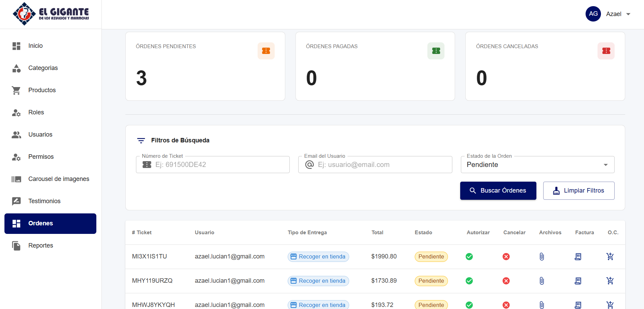Viewport: 644px width, 309px height.
Task: Click Limpiar Filtros to clear filters
Action: tap(578, 191)
